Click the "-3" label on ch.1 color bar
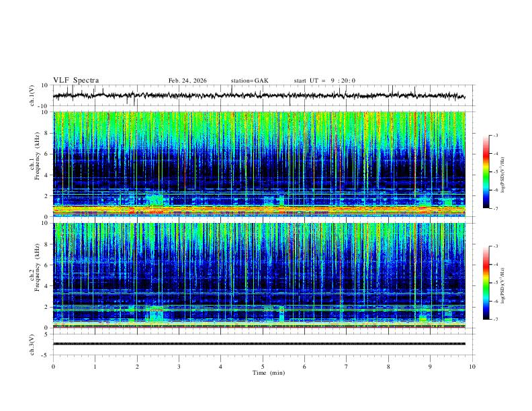The image size is (532, 411). (496, 135)
